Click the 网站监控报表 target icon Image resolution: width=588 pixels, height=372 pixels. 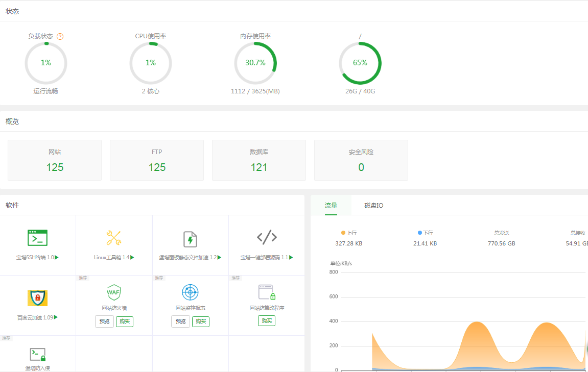190,292
